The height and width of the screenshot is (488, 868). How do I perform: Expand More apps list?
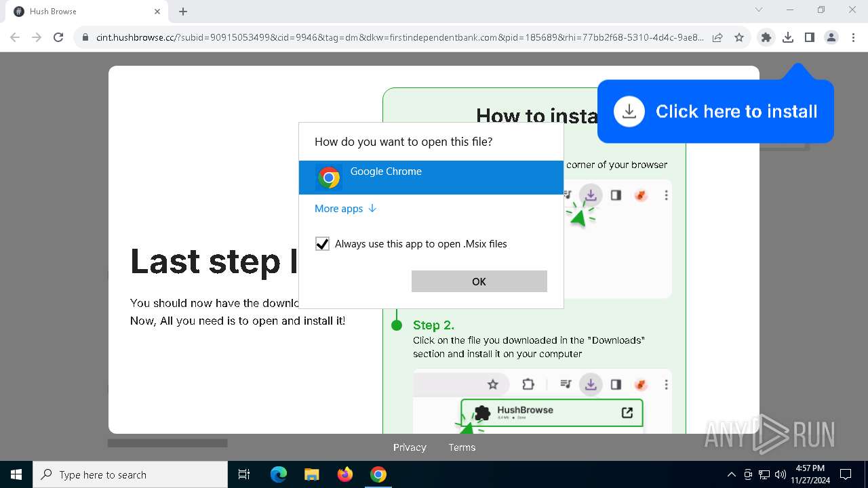[x=346, y=209]
